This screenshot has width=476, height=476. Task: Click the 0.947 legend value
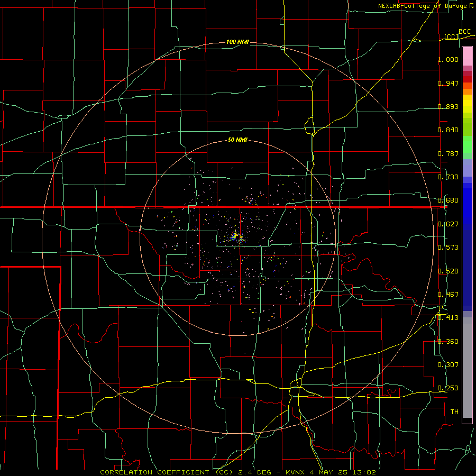448,83
